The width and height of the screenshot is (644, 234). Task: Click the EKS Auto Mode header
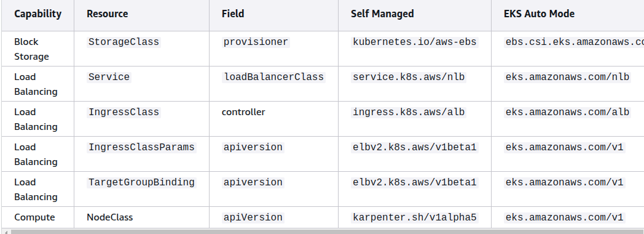tap(539, 14)
